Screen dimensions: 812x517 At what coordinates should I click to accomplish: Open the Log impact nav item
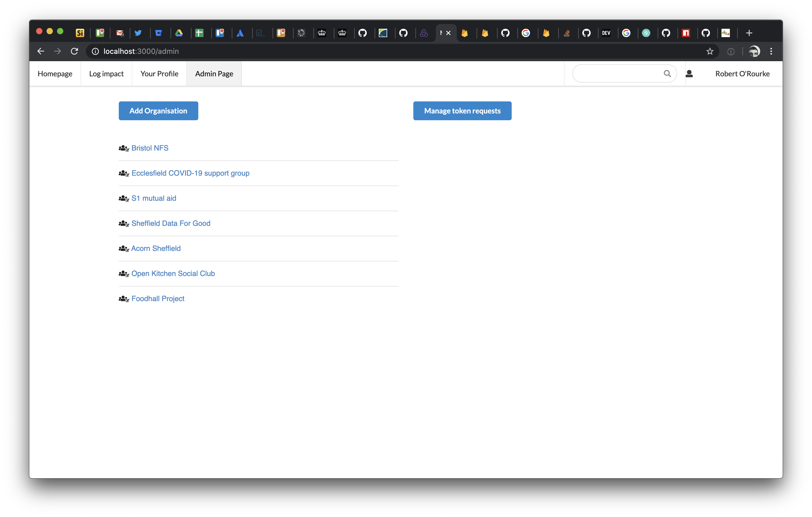point(106,74)
